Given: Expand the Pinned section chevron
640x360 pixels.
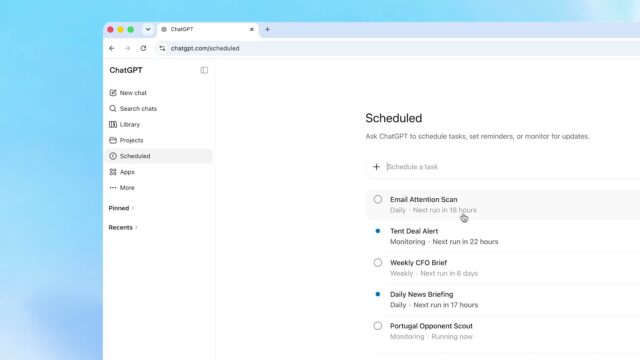Looking at the screenshot, I should 133,208.
